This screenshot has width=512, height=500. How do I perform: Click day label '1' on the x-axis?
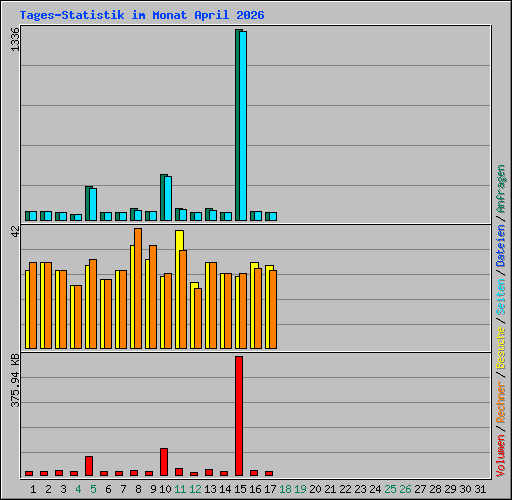33,489
